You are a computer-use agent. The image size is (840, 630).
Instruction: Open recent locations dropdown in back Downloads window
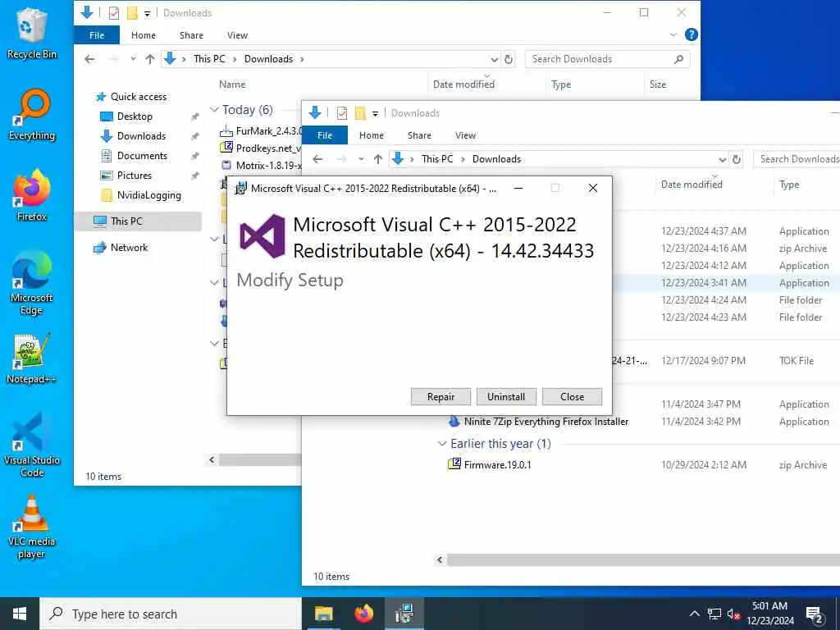[133, 59]
